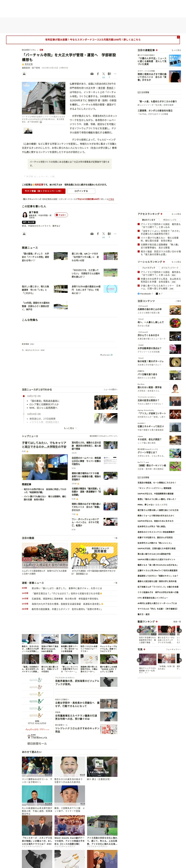Click B! icon below author profile
Screen dimensions: 186x868
coord(109,233)
